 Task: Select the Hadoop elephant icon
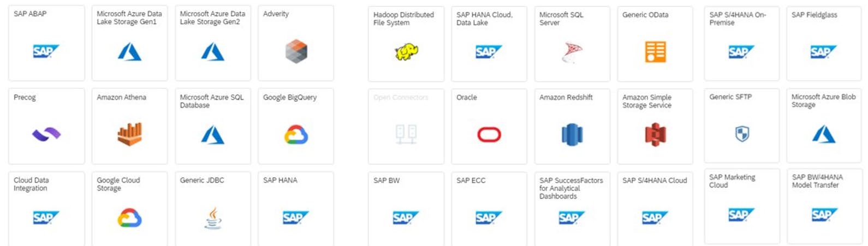pos(406,52)
